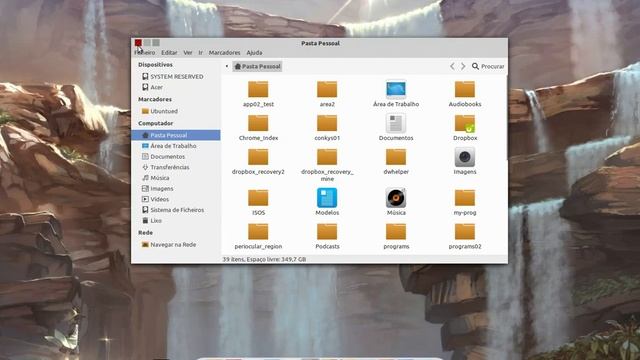Open the dwhelper folder
This screenshot has width=640, height=360.
click(396, 157)
